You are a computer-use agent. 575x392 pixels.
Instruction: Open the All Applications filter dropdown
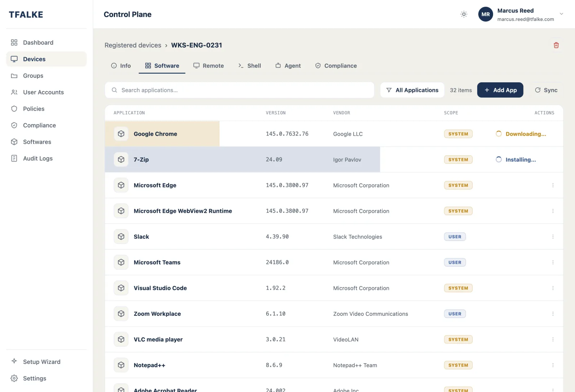[x=412, y=90]
